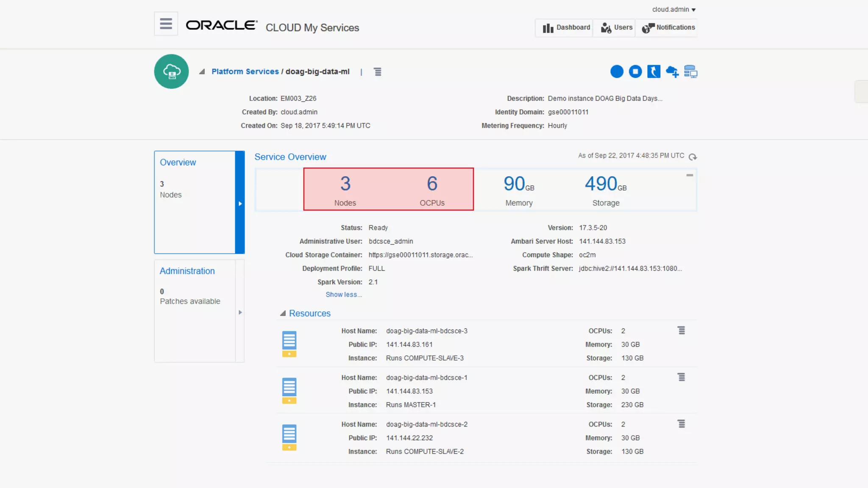
Task: Click Public IP 141.144.83.161
Action: pos(409,344)
